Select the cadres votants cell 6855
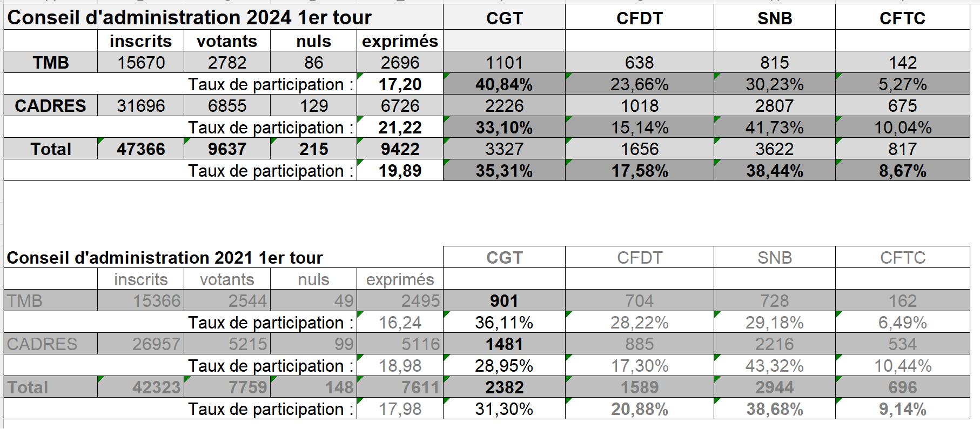Screen dimensions: 980x429 [227, 106]
